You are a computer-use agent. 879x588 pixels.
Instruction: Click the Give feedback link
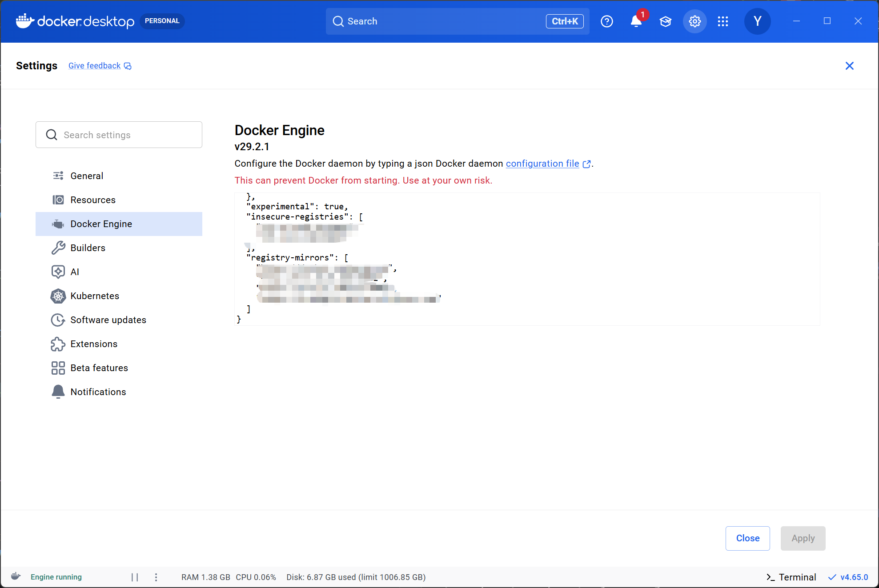point(95,66)
